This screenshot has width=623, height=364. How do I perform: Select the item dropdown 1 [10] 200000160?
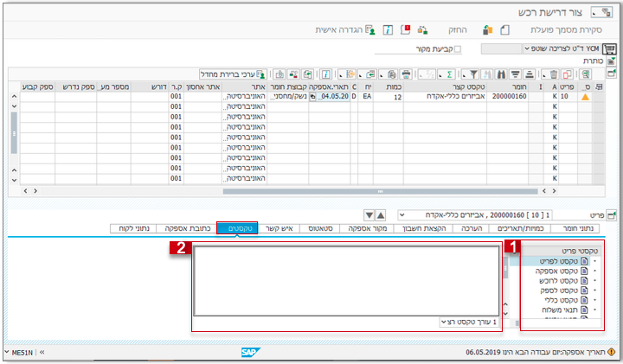pyautogui.click(x=475, y=215)
